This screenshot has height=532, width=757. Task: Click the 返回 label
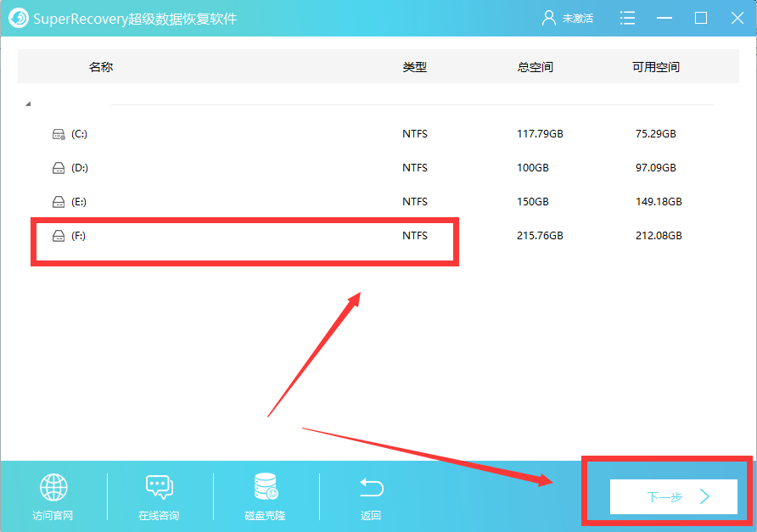pyautogui.click(x=371, y=516)
